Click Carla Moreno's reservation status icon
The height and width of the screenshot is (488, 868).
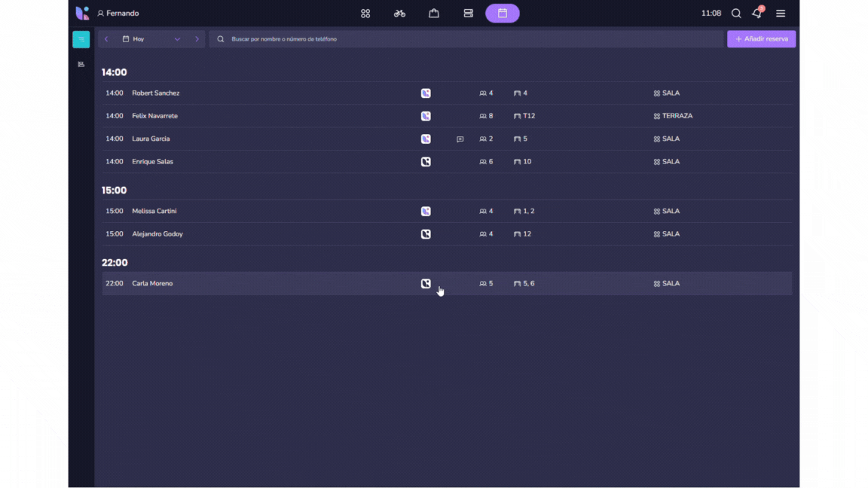426,284
